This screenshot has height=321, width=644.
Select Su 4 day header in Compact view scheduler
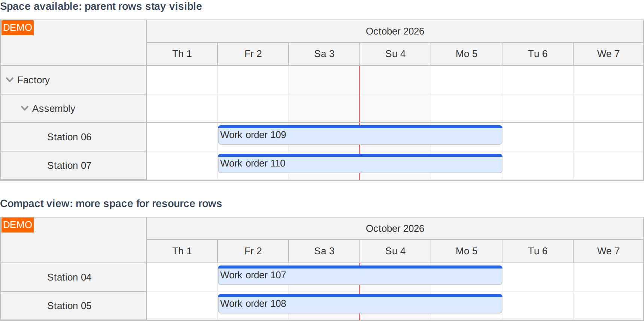point(395,251)
